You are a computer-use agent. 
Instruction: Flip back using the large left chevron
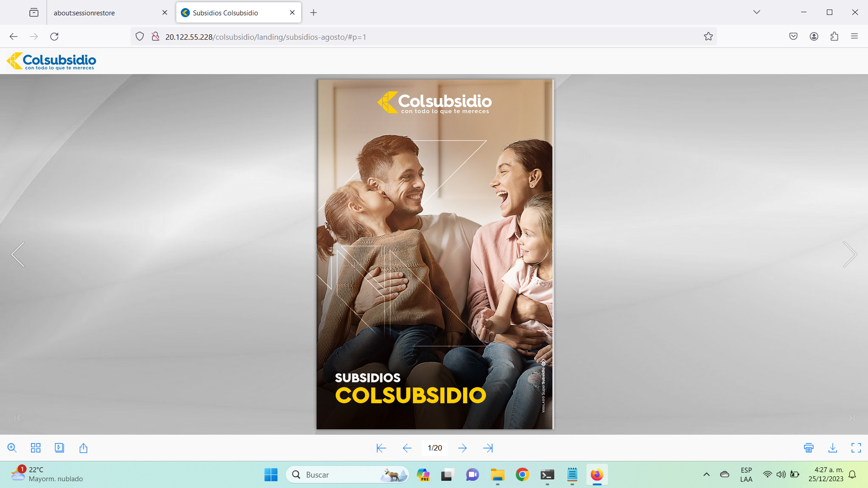click(x=18, y=254)
